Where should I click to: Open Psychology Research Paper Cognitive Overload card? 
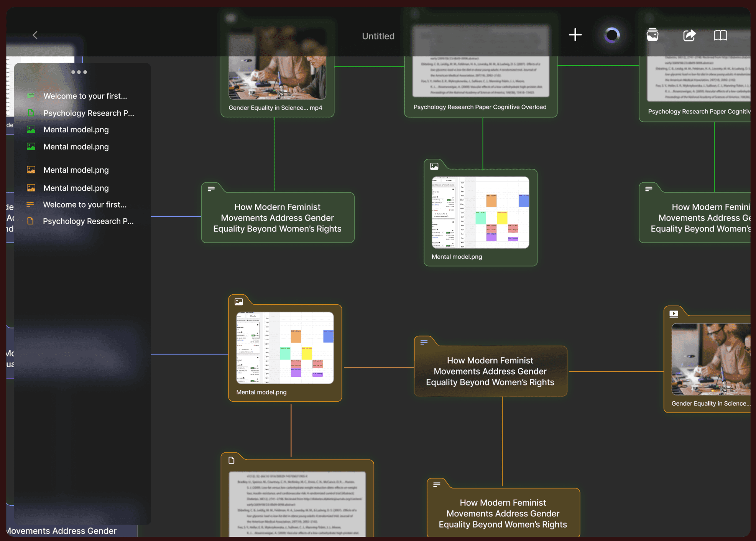pos(480,107)
